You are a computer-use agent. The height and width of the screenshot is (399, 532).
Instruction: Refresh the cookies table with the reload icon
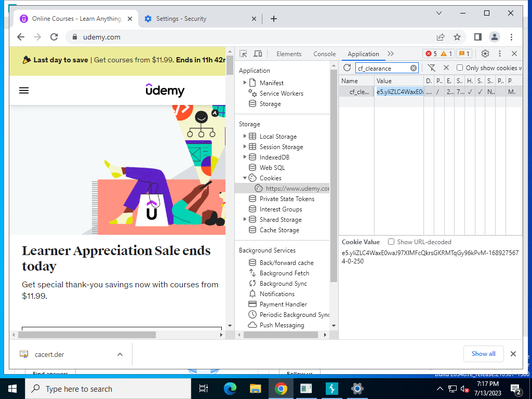pyautogui.click(x=347, y=68)
